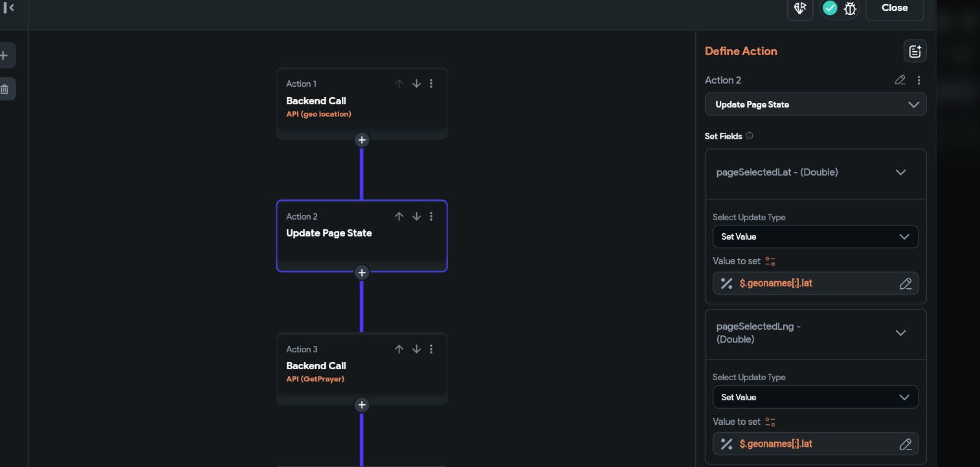This screenshot has height=467, width=980.
Task: Move Action 1 down with the arrow
Action: tap(416, 84)
